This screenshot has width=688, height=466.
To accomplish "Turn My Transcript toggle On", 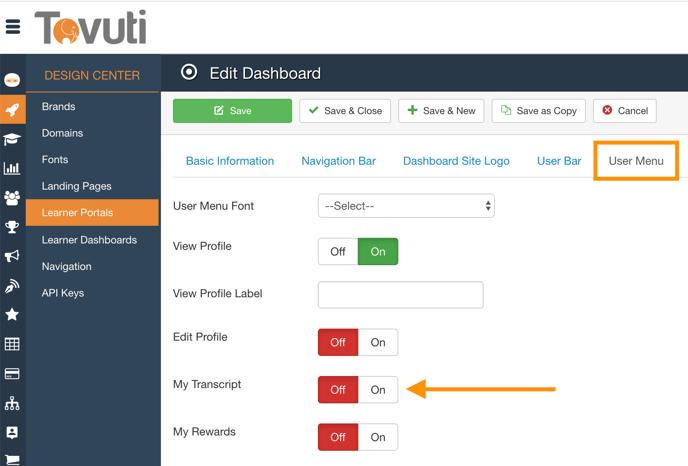I will (378, 390).
